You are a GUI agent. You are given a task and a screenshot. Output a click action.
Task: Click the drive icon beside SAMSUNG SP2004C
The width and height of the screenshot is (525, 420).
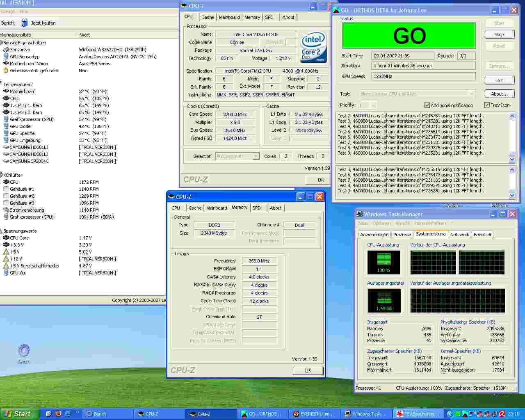point(6,161)
